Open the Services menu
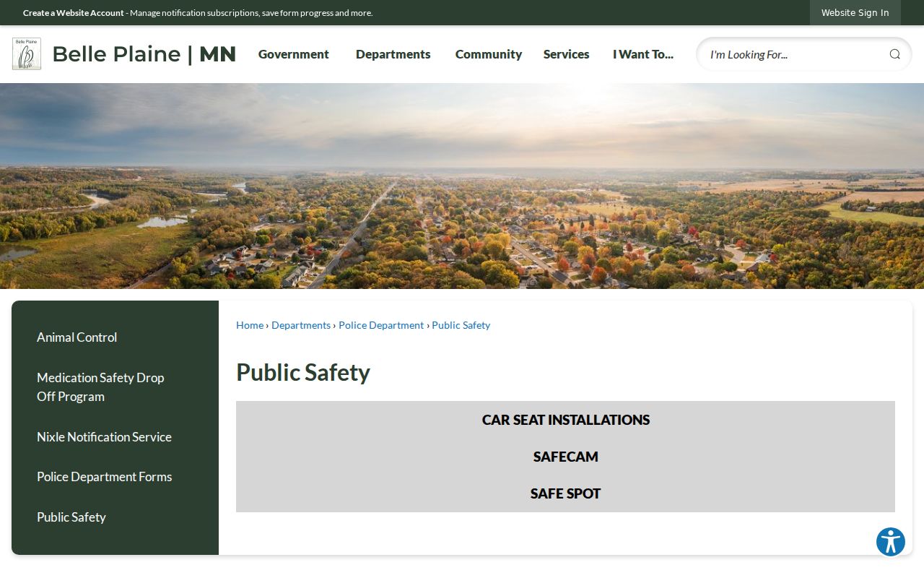Screen dimensions: 924x578 pos(566,54)
